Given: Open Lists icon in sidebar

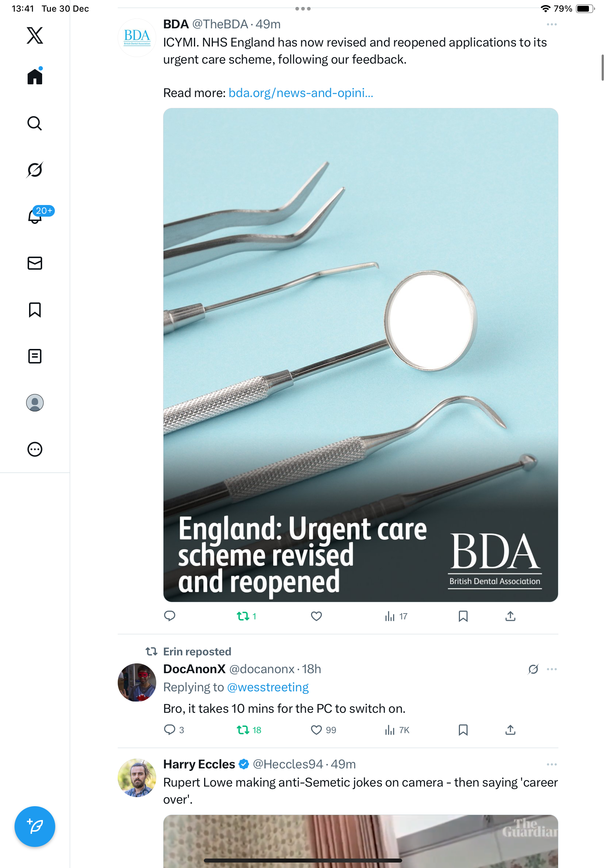Looking at the screenshot, I should 35,356.
